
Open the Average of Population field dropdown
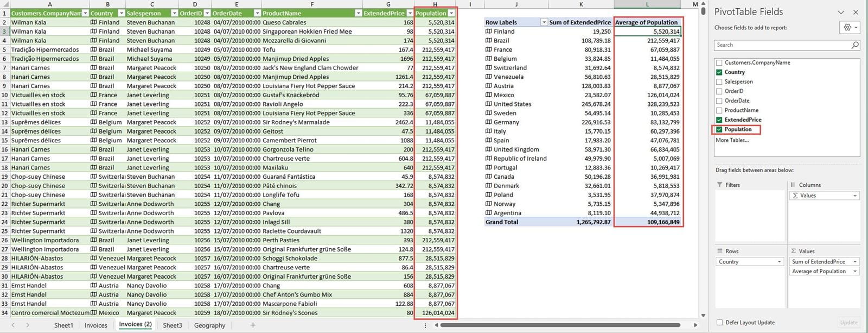pos(855,271)
